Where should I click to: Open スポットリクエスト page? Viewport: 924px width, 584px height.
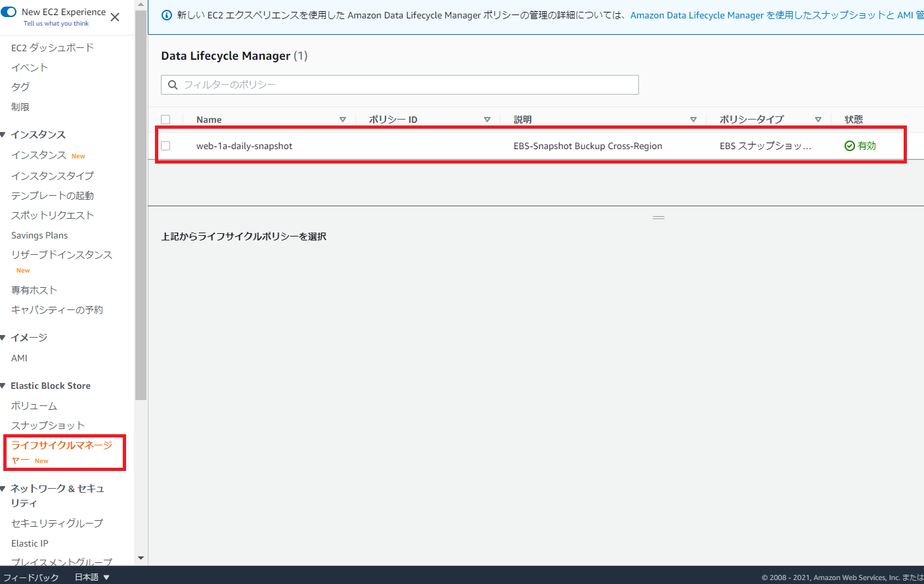(x=53, y=215)
